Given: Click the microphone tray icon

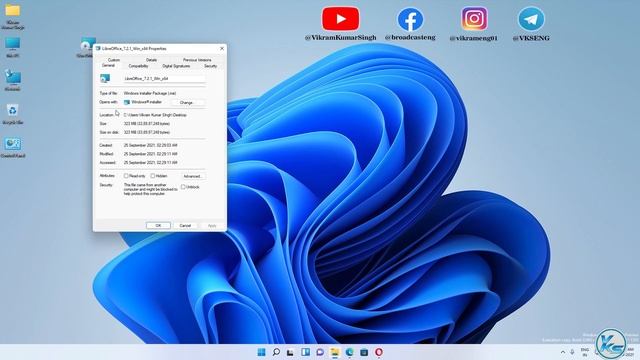Looking at the screenshot, I should pos(572,352).
